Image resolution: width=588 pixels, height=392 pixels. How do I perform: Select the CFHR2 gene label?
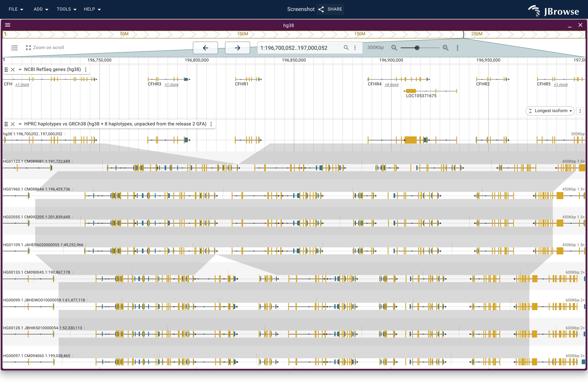483,84
